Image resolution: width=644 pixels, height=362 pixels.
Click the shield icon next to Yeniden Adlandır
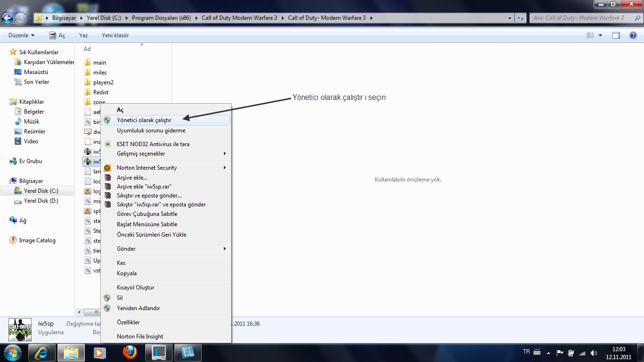click(107, 308)
